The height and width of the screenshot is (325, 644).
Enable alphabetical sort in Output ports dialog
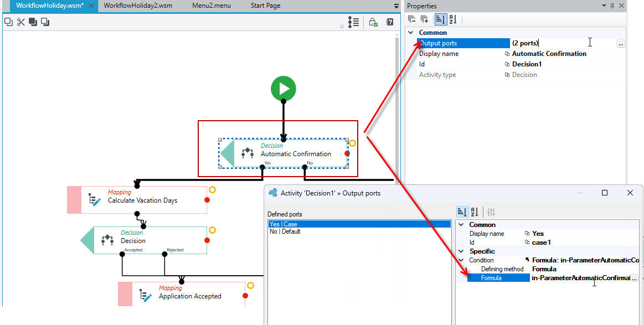click(x=475, y=212)
